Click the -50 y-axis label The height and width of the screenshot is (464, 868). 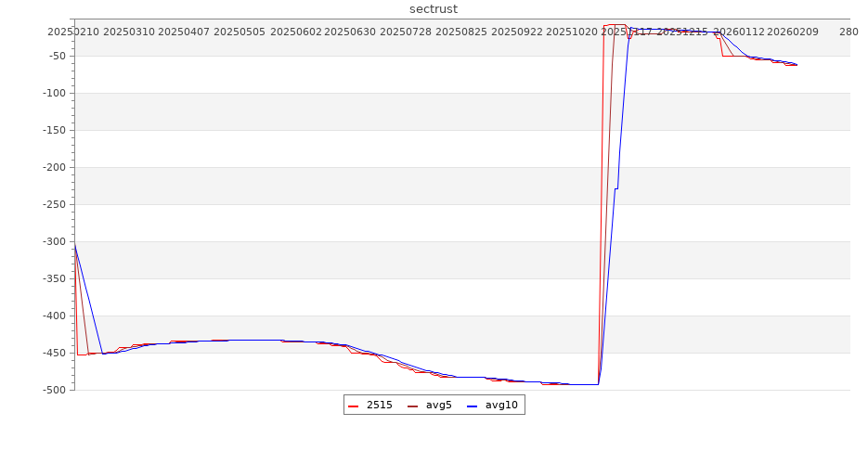coord(55,56)
